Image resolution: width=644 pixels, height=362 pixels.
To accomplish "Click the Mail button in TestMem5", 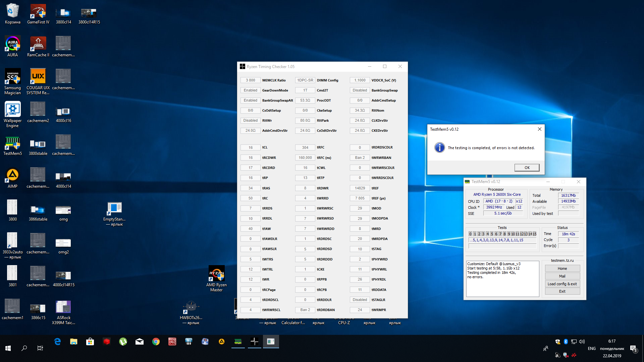I will (562, 276).
